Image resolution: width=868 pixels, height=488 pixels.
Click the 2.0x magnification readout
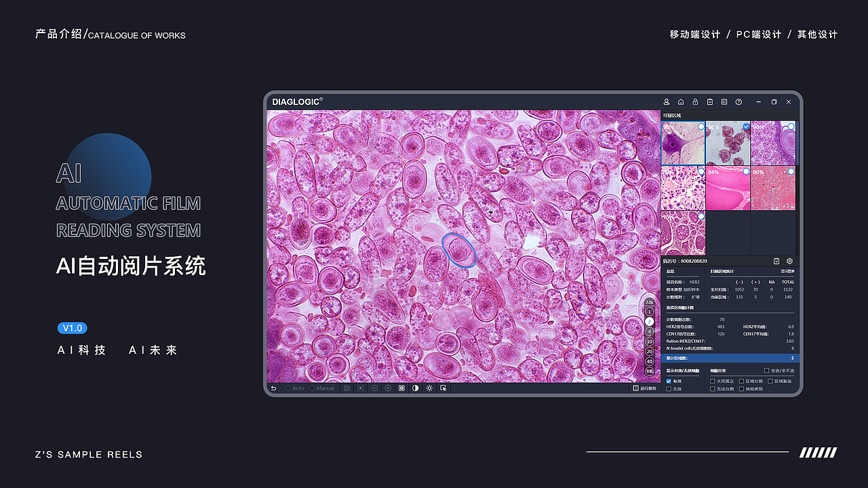[x=650, y=302]
